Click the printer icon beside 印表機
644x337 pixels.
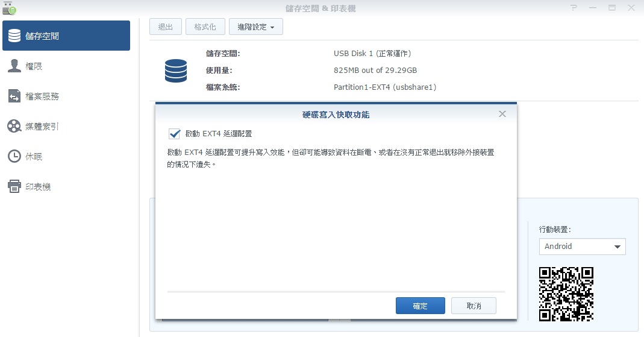[x=14, y=186]
